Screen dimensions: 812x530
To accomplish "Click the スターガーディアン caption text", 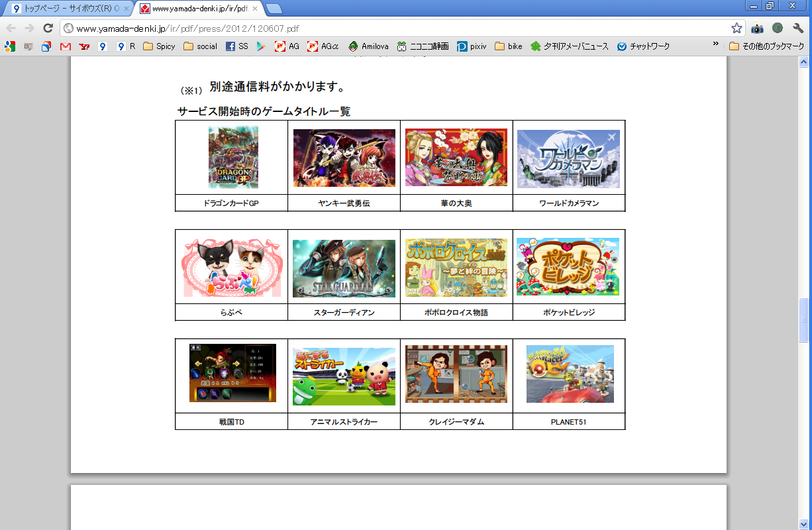I will (344, 313).
